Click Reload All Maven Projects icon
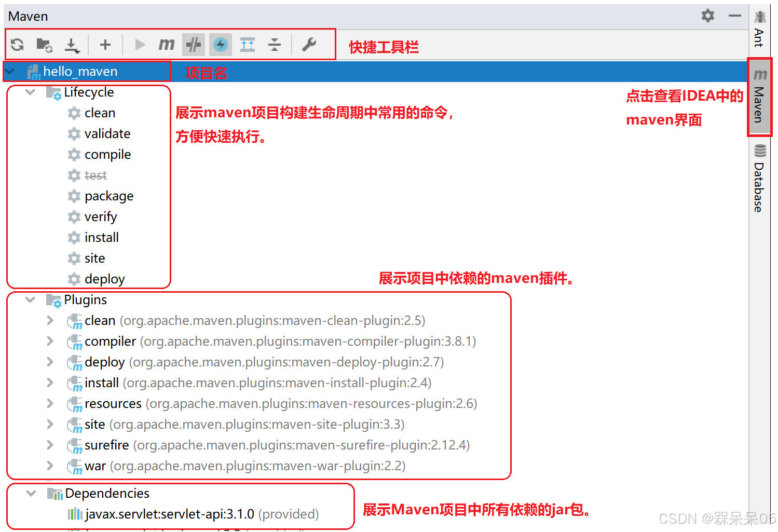 (x=18, y=45)
